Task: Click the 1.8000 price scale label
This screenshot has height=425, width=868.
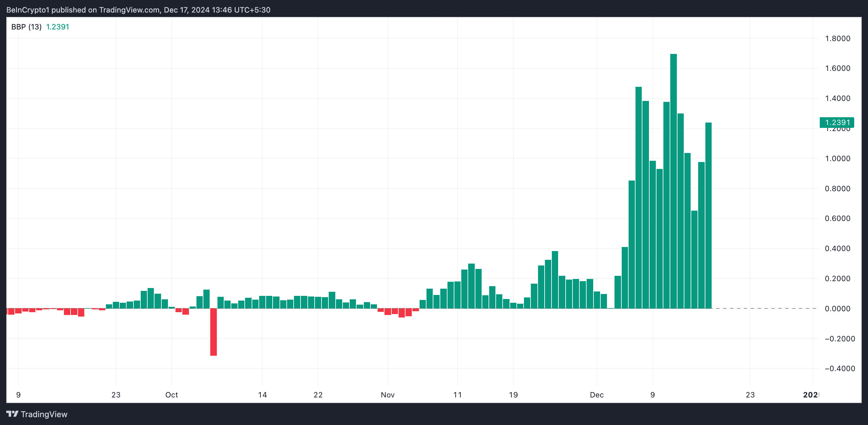Action: [x=837, y=39]
